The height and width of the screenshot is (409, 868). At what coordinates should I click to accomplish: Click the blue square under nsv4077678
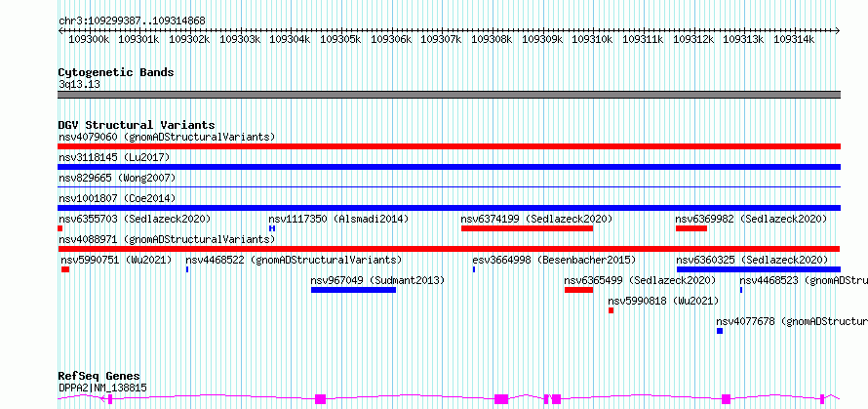(x=720, y=331)
